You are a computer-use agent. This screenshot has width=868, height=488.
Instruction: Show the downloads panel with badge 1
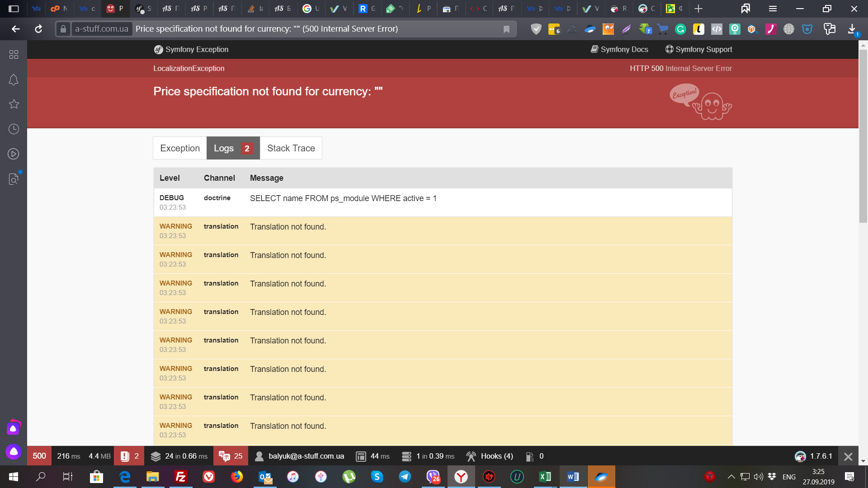852,29
